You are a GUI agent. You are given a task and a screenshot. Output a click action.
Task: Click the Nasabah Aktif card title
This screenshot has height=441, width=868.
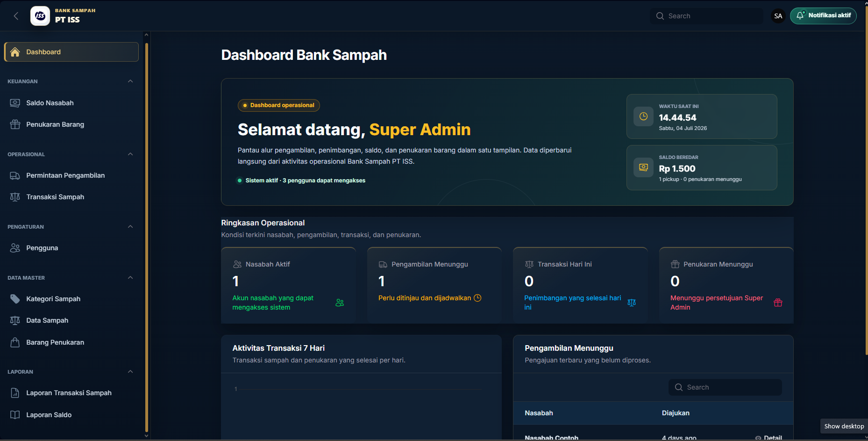(x=268, y=264)
